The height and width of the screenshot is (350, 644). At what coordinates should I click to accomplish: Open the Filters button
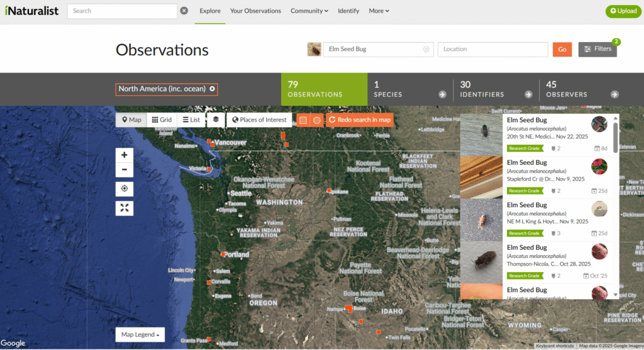coord(597,49)
